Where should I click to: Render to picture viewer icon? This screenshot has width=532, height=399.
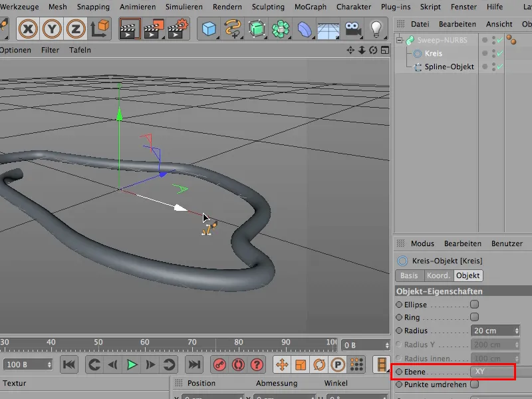154,29
